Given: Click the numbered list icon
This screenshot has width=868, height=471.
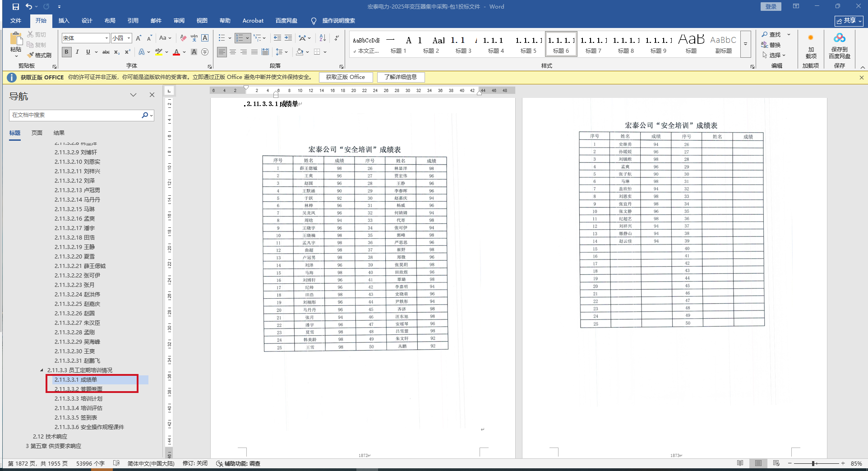Looking at the screenshot, I should (240, 38).
